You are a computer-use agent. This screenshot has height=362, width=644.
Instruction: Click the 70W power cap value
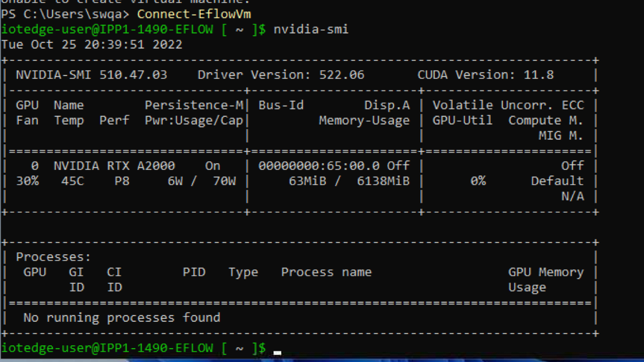(224, 181)
